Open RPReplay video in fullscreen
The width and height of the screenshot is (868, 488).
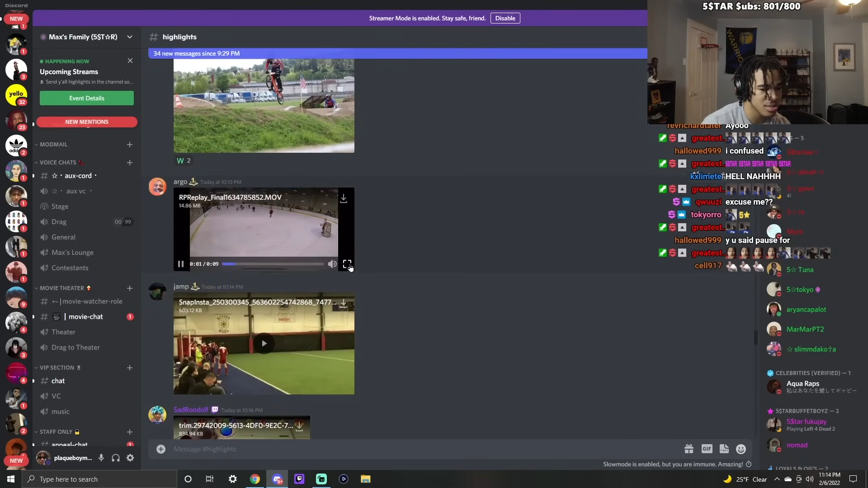pos(347,264)
